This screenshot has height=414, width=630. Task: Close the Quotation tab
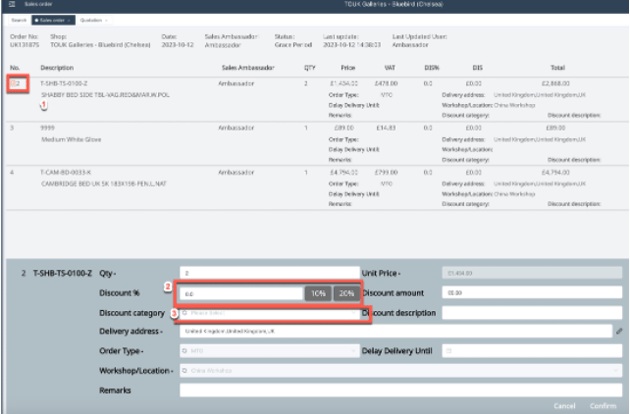(107, 20)
